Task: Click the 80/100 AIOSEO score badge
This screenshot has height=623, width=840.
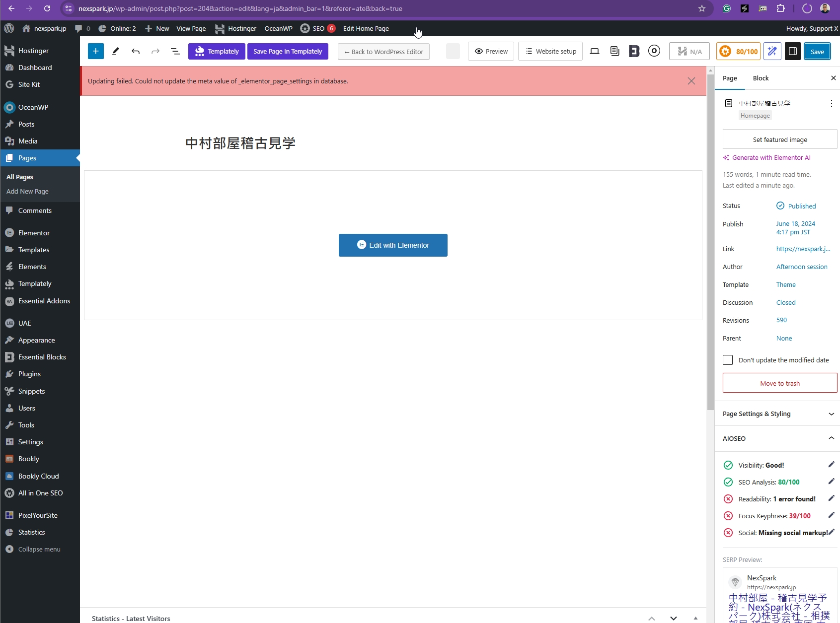Action: pos(739,51)
